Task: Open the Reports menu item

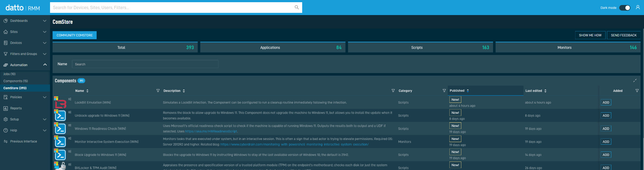Action: click(x=16, y=108)
